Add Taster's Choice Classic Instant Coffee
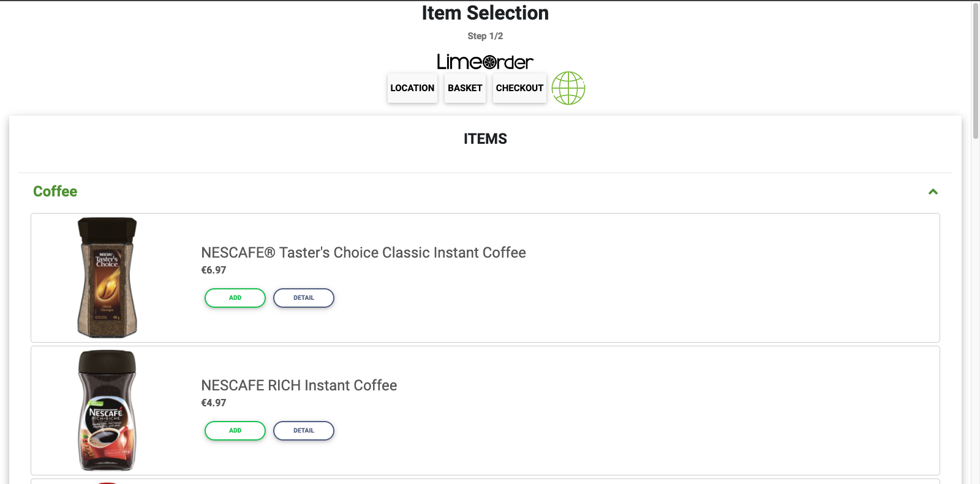 point(235,298)
